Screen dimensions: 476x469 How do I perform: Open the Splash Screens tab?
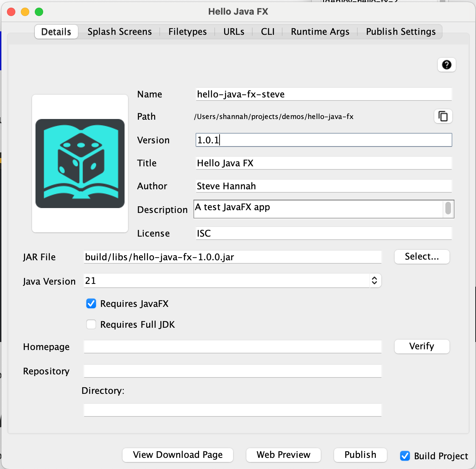pyautogui.click(x=120, y=32)
